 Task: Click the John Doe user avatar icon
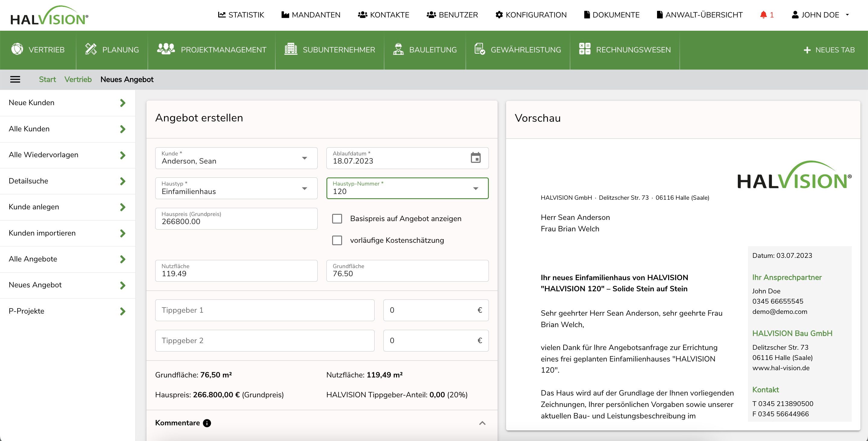(x=795, y=15)
